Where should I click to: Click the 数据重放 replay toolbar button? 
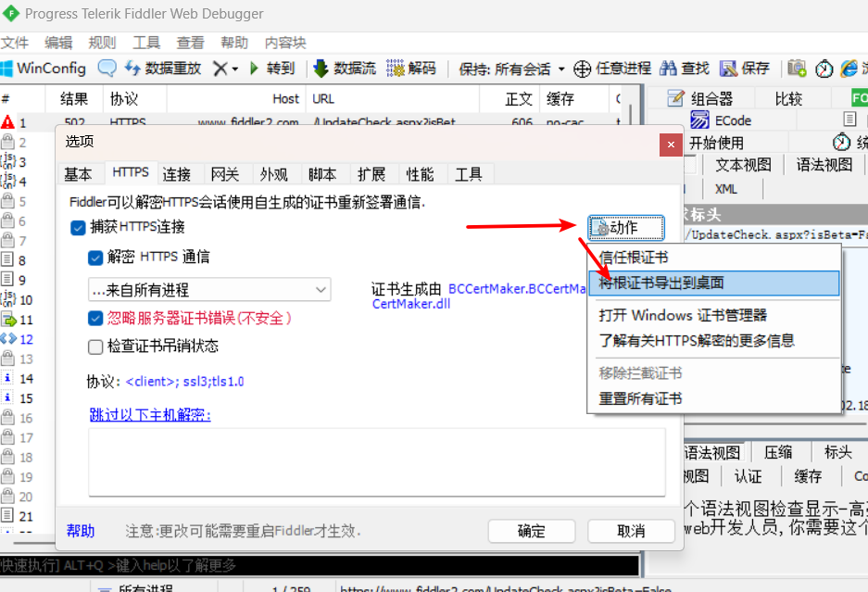point(163,69)
